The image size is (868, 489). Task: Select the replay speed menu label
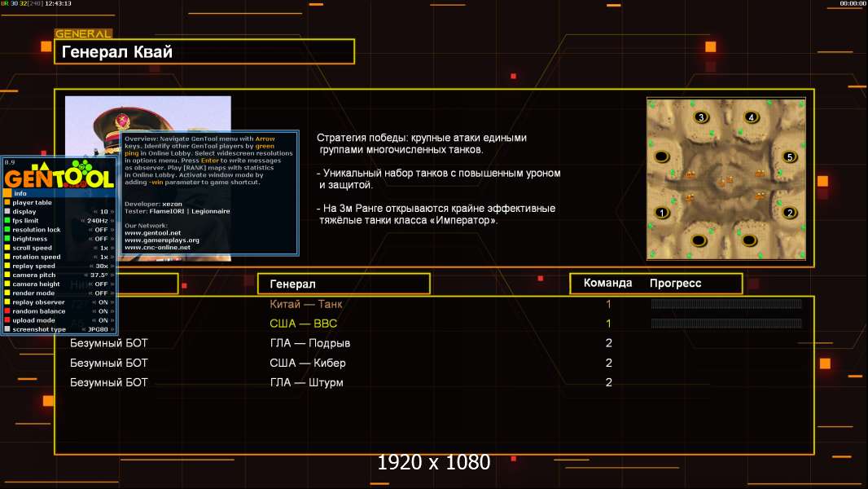tap(33, 266)
